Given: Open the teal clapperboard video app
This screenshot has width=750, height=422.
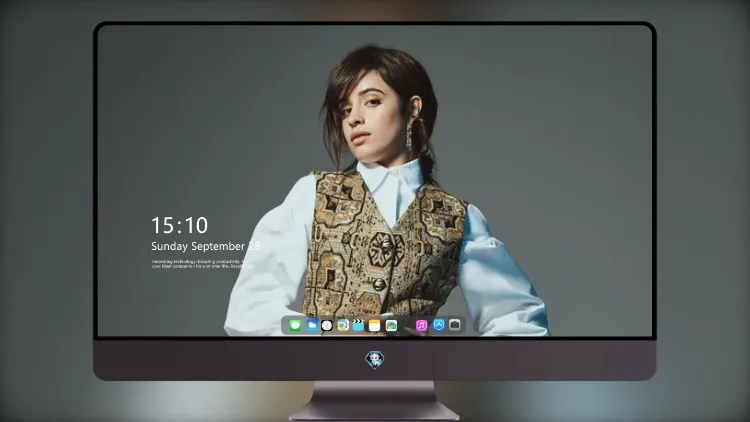Looking at the screenshot, I should point(358,326).
